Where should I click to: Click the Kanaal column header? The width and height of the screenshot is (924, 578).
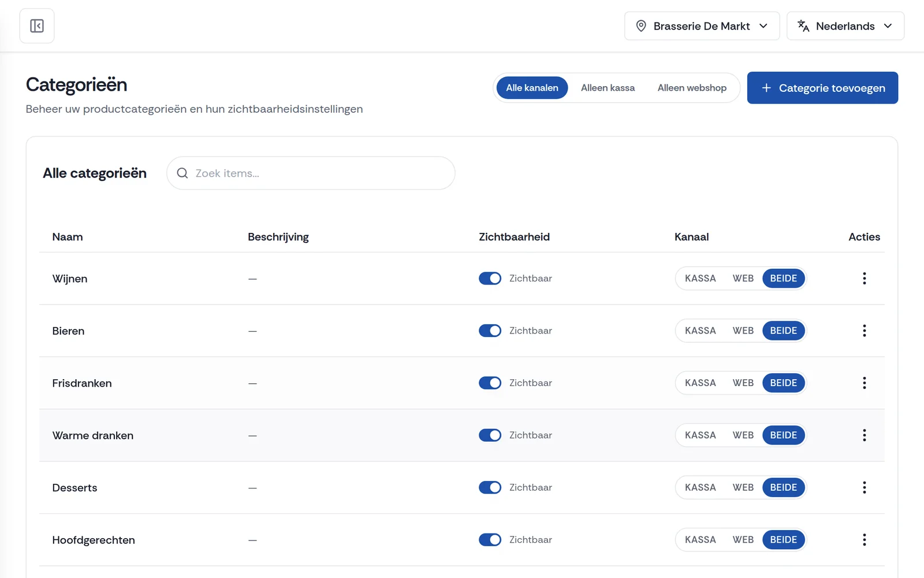[x=691, y=237]
